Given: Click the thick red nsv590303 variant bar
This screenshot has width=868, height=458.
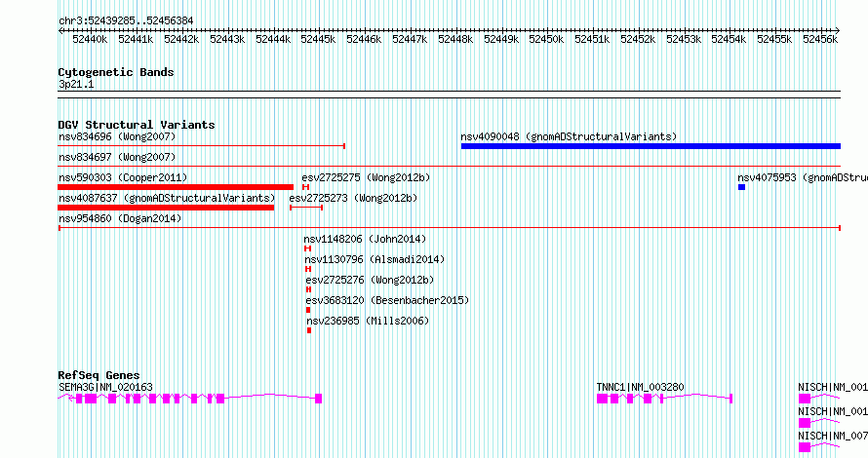Looking at the screenshot, I should coord(176,187).
